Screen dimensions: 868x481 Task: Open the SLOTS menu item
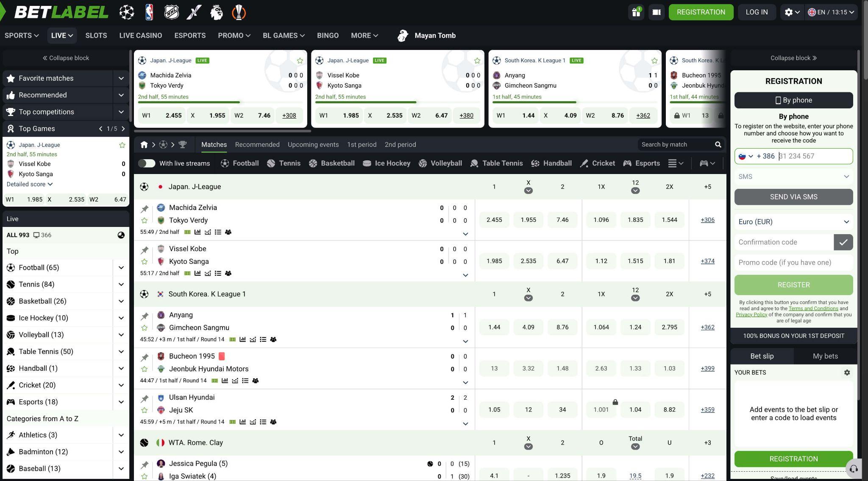click(96, 36)
